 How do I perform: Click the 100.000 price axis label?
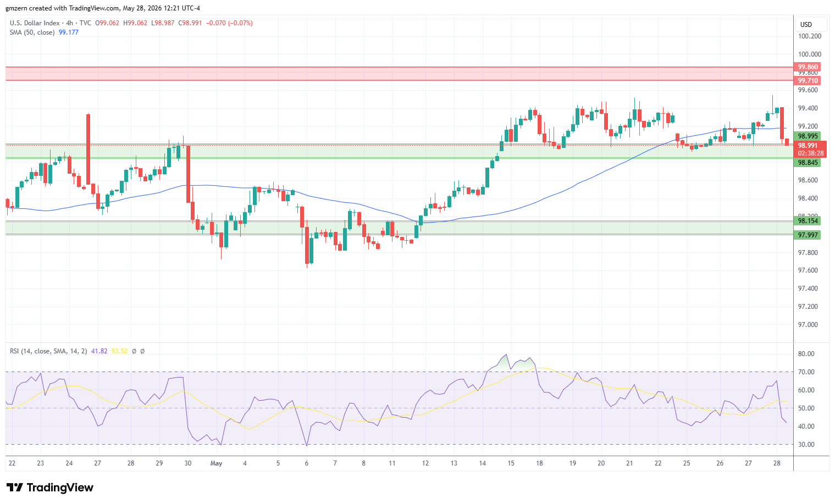click(x=810, y=54)
